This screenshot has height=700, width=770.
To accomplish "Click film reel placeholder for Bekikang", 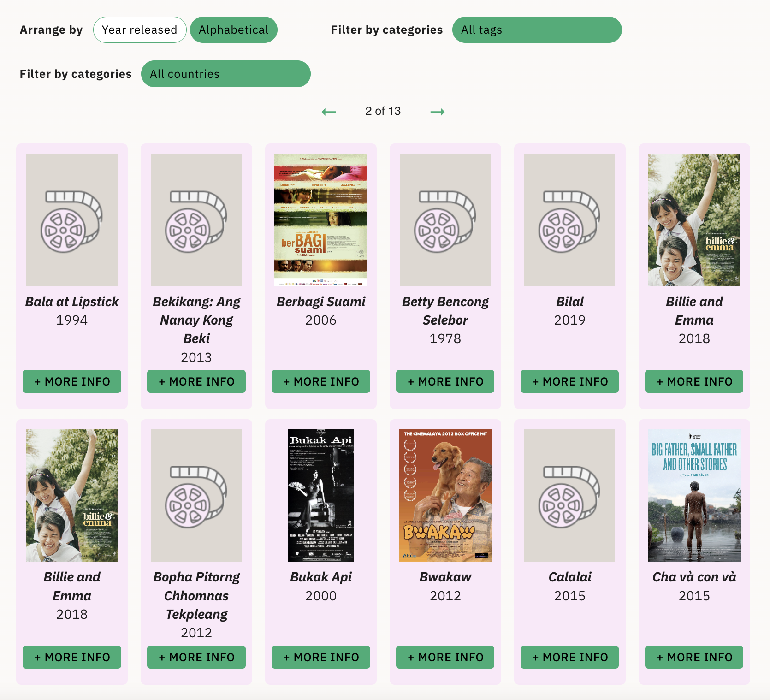I will point(196,220).
